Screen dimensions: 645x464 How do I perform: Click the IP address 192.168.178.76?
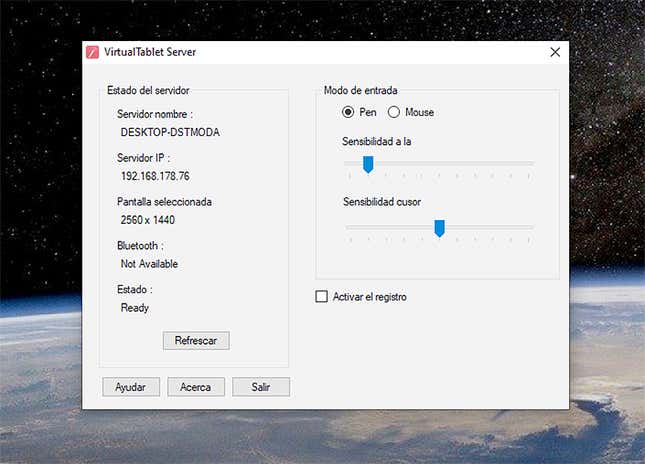click(x=155, y=176)
